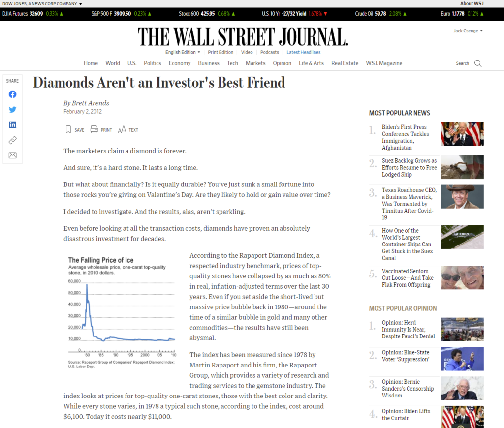
Task: Read Opinion: Blue-State Voter 'Suppression'
Action: pyautogui.click(x=406, y=356)
